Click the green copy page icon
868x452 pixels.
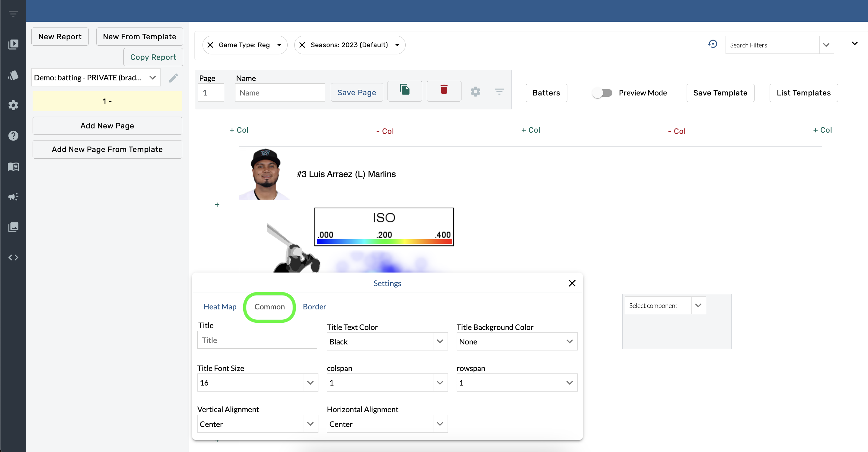click(404, 90)
